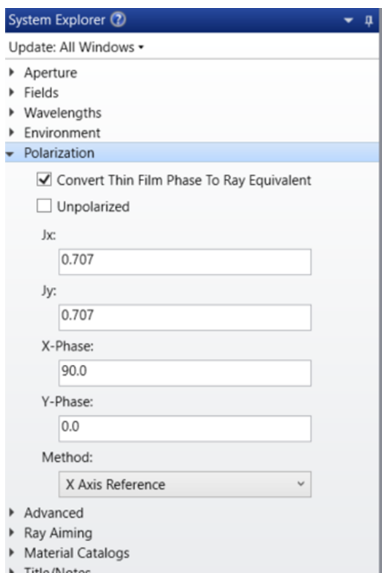Click the X-Phase input field
The image size is (387, 577).
point(185,373)
